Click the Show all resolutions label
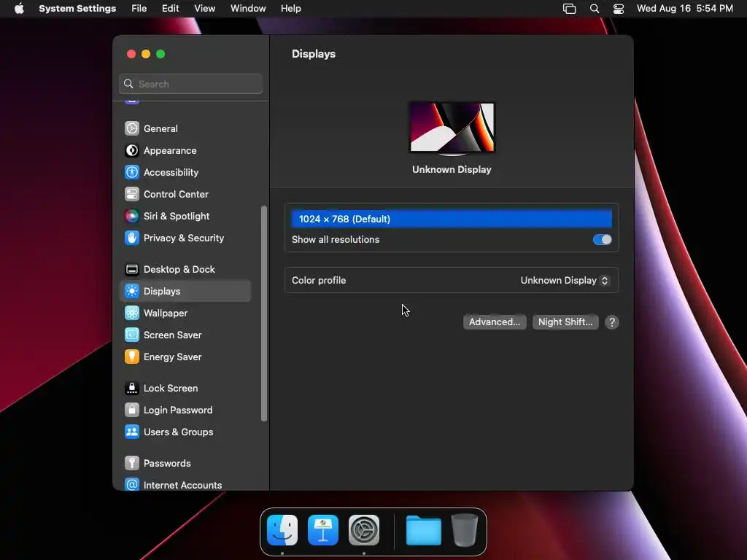 click(336, 239)
